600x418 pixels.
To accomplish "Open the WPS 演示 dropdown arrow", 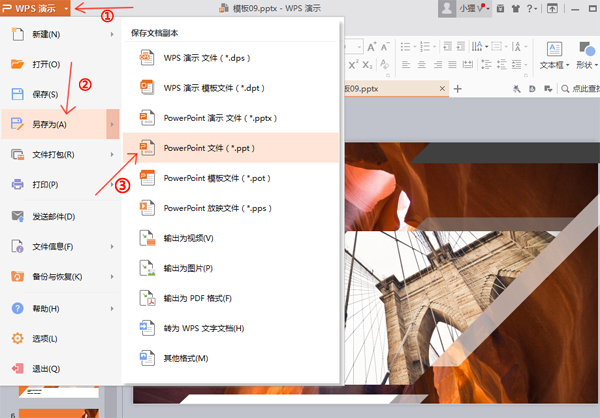I will click(x=66, y=9).
